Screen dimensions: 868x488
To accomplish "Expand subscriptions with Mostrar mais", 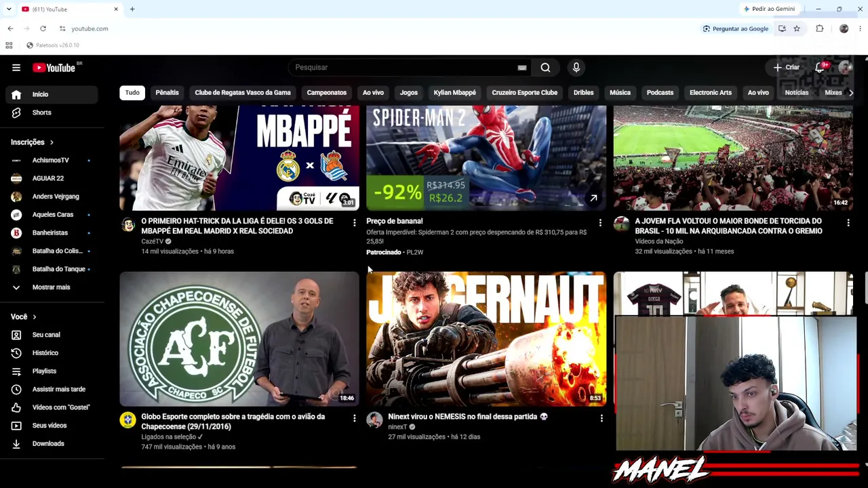I will click(x=51, y=287).
